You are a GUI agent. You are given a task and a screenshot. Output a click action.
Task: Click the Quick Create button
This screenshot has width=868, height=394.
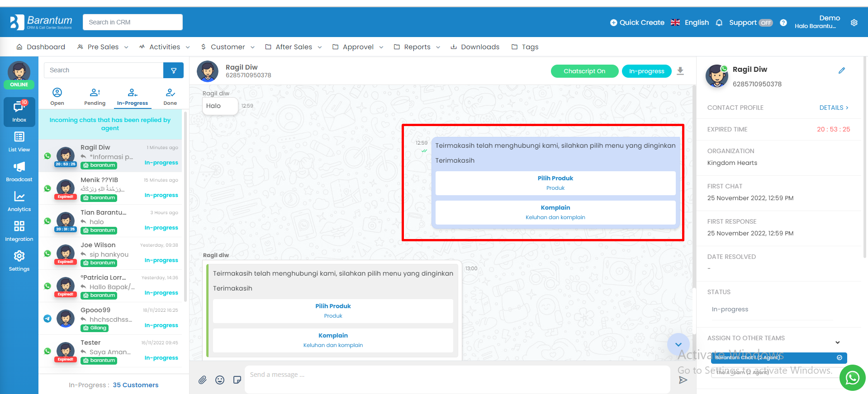pyautogui.click(x=637, y=23)
